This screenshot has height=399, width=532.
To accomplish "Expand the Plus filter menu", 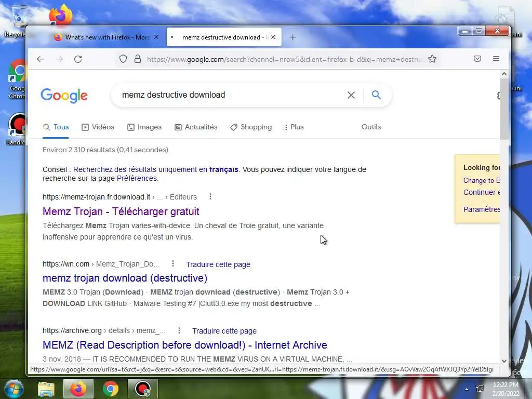I will [294, 127].
